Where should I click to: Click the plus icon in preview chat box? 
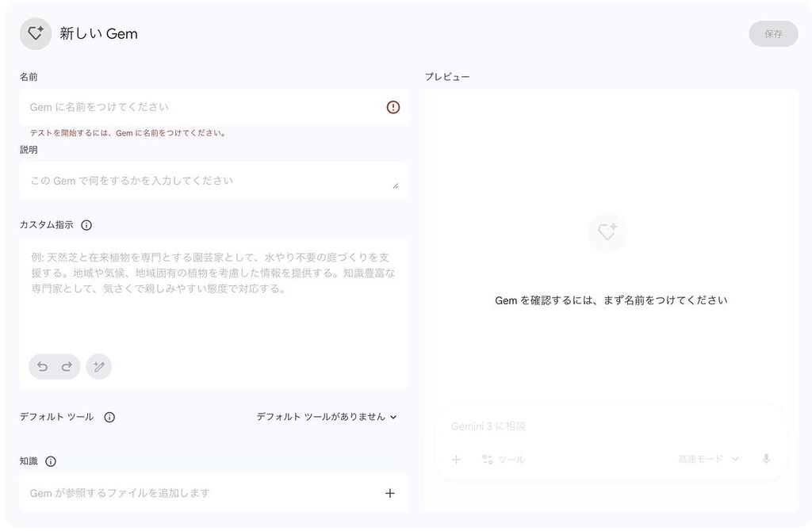pos(457,459)
